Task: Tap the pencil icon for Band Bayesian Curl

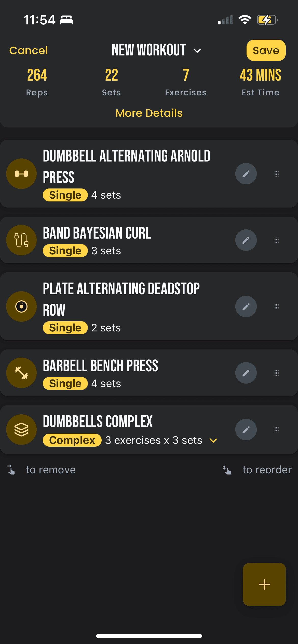Action: (x=246, y=240)
